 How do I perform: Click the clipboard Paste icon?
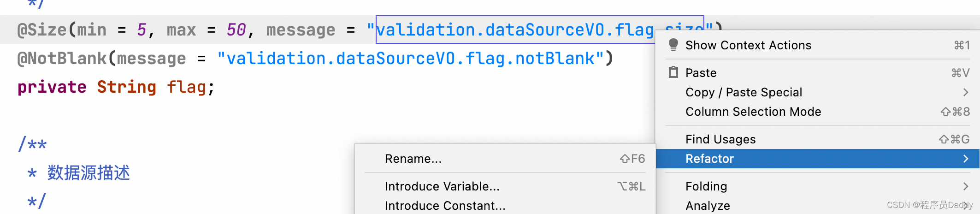click(673, 72)
